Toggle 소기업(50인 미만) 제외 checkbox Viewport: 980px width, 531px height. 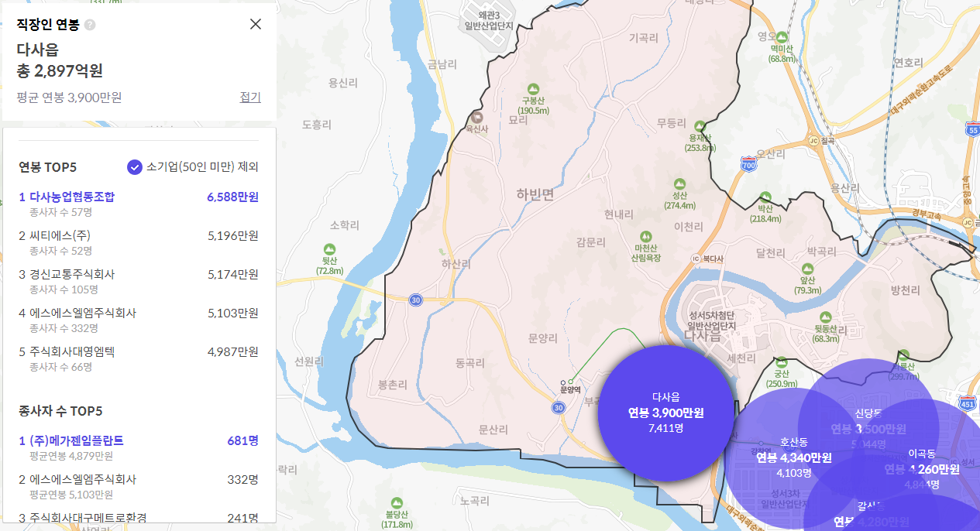pyautogui.click(x=135, y=166)
